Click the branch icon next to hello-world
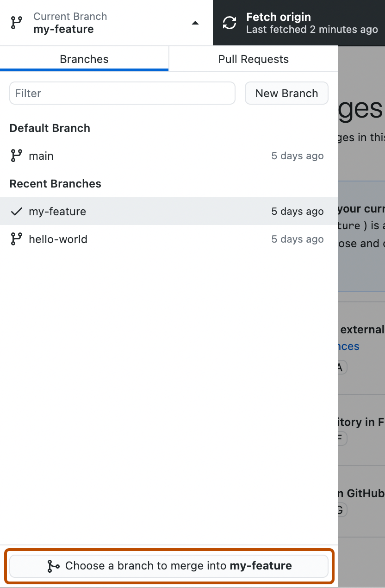 click(x=16, y=239)
